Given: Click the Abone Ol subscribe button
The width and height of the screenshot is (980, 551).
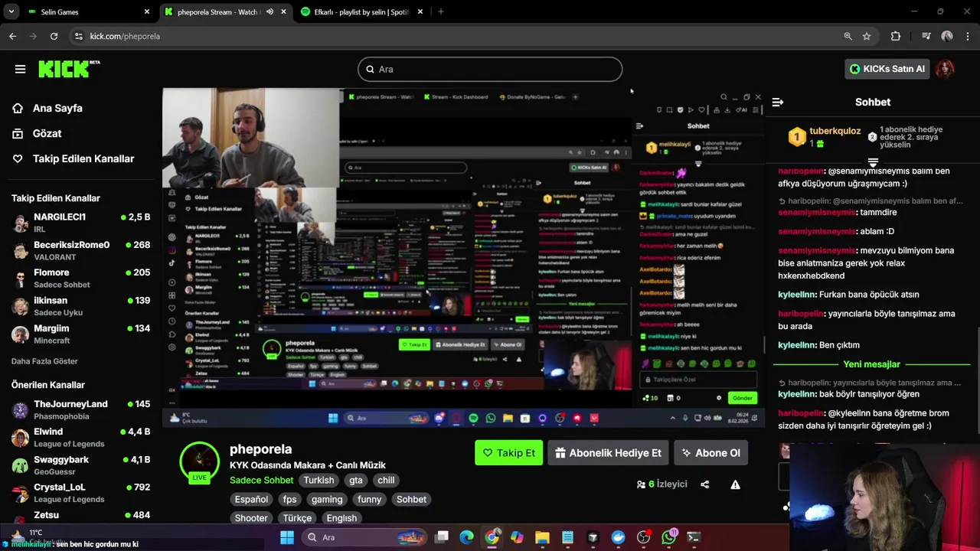Looking at the screenshot, I should [711, 453].
